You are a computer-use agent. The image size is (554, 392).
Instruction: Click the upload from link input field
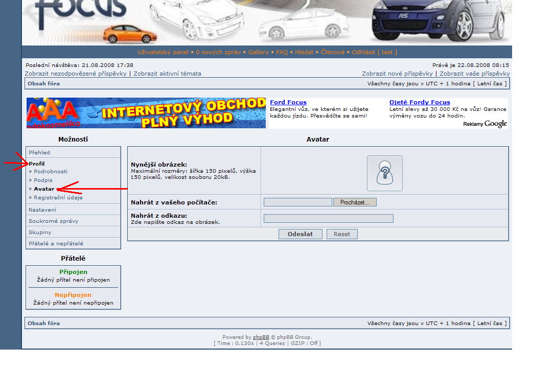pyautogui.click(x=328, y=219)
